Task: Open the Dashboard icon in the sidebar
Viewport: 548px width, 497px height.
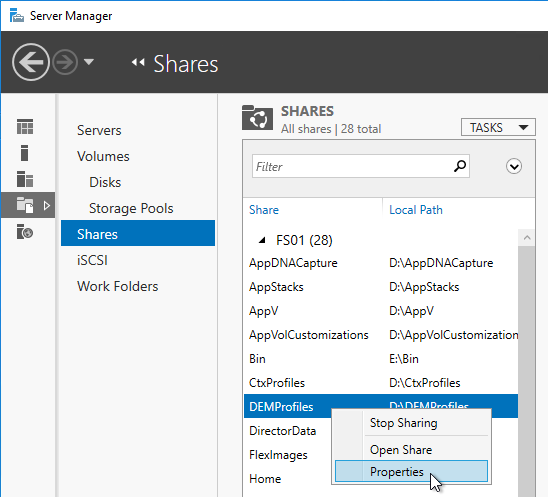Action: point(25,127)
